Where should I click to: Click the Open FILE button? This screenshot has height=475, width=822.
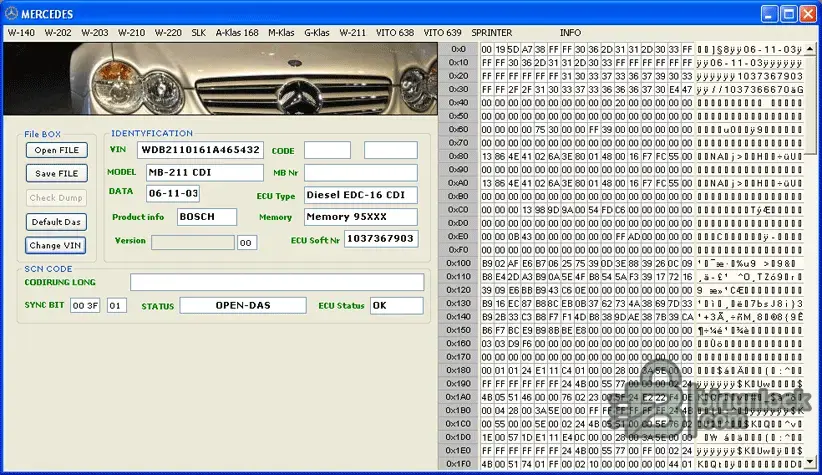(57, 150)
